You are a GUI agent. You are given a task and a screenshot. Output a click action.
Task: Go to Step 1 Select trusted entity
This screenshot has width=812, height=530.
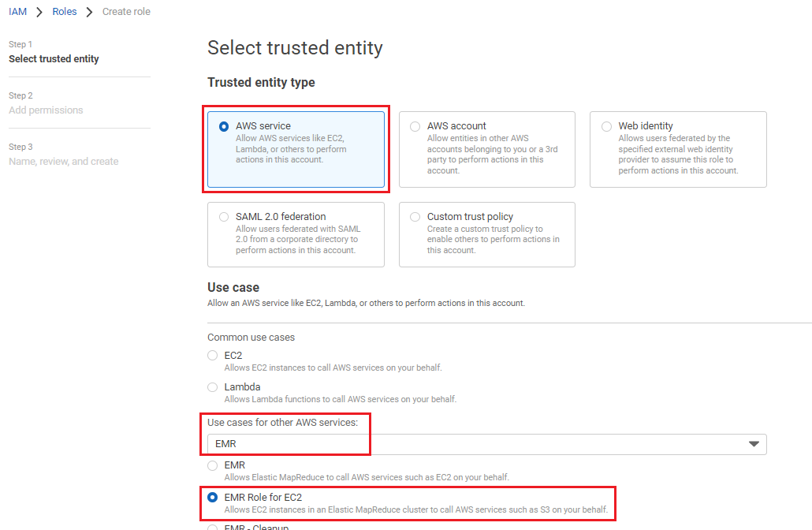coord(52,58)
